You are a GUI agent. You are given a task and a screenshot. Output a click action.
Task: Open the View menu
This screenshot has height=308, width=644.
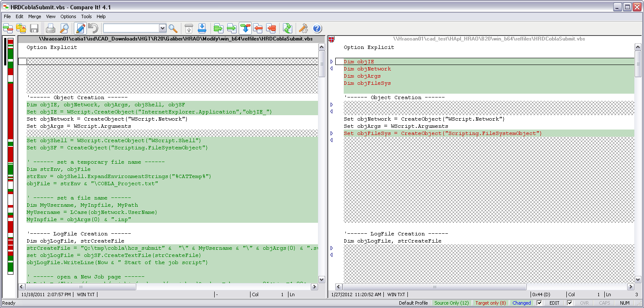pyautogui.click(x=51, y=16)
